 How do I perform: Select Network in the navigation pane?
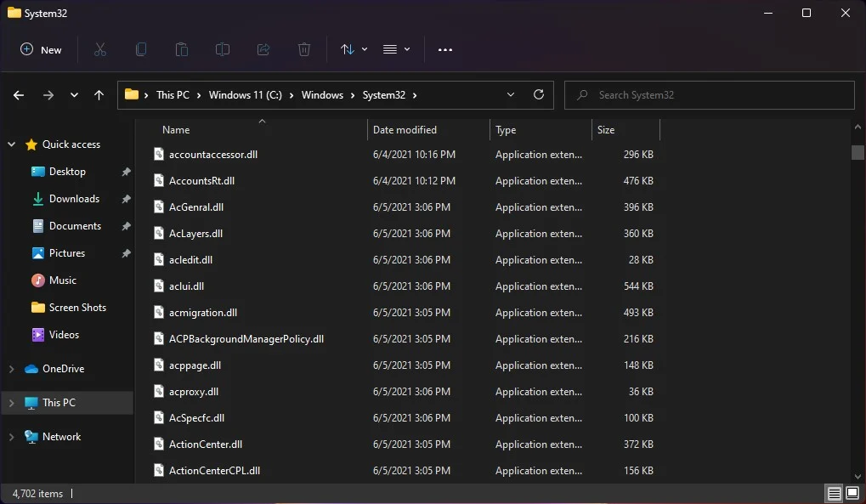tap(61, 437)
